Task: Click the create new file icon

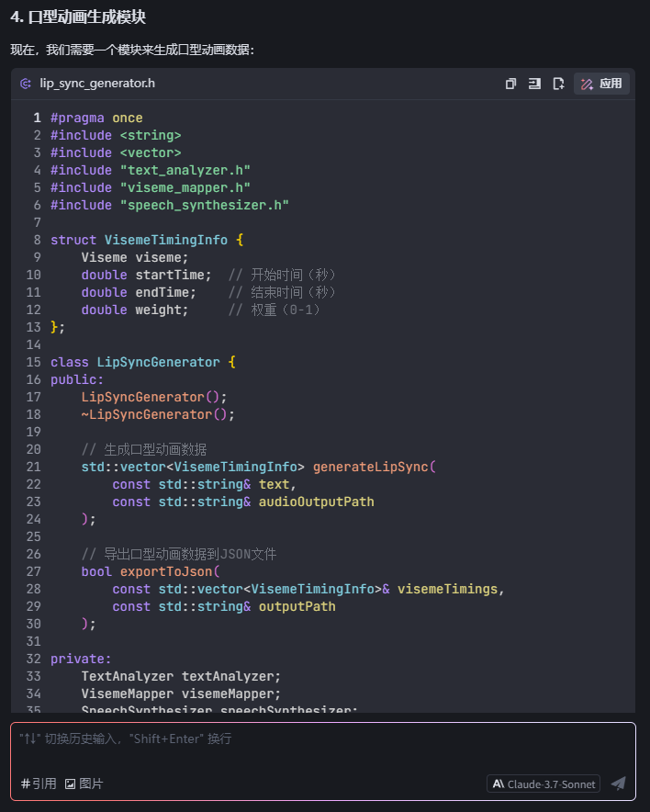Action: click(558, 84)
